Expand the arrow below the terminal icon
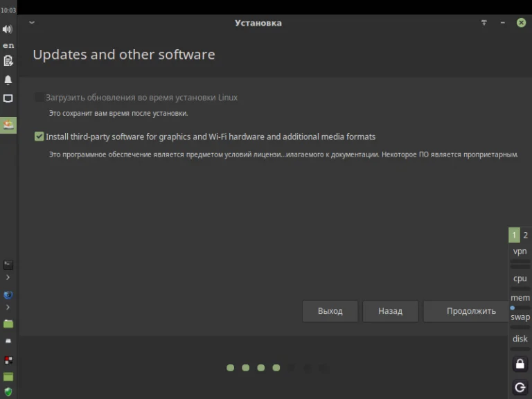The height and width of the screenshot is (399, 532). 8,277
